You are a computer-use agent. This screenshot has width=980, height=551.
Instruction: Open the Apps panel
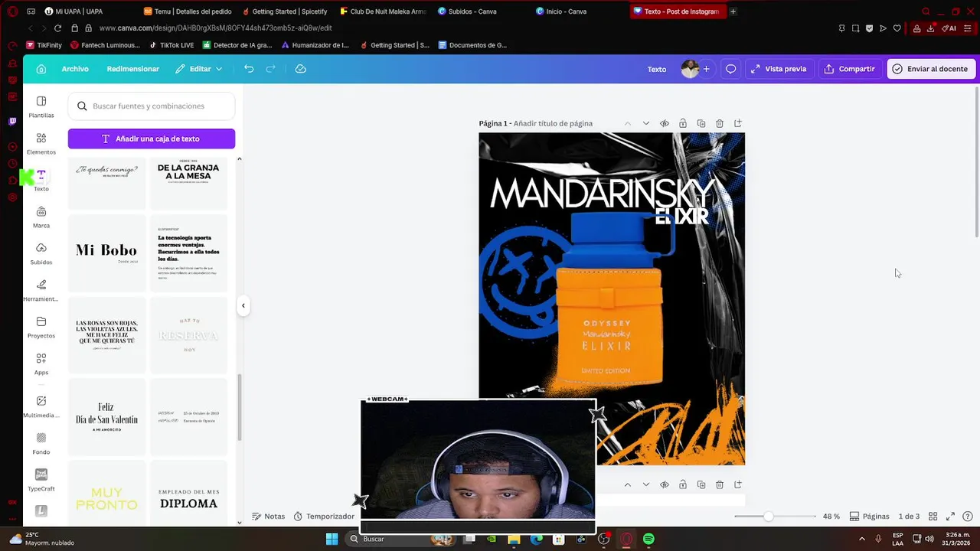[x=41, y=364]
